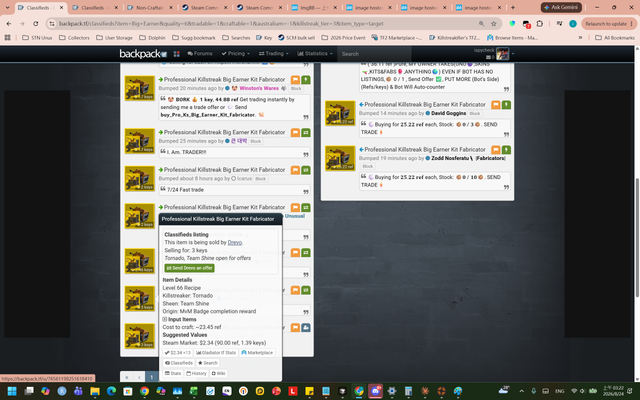
Task: Block the Winston's Wares seller
Action: [296, 89]
